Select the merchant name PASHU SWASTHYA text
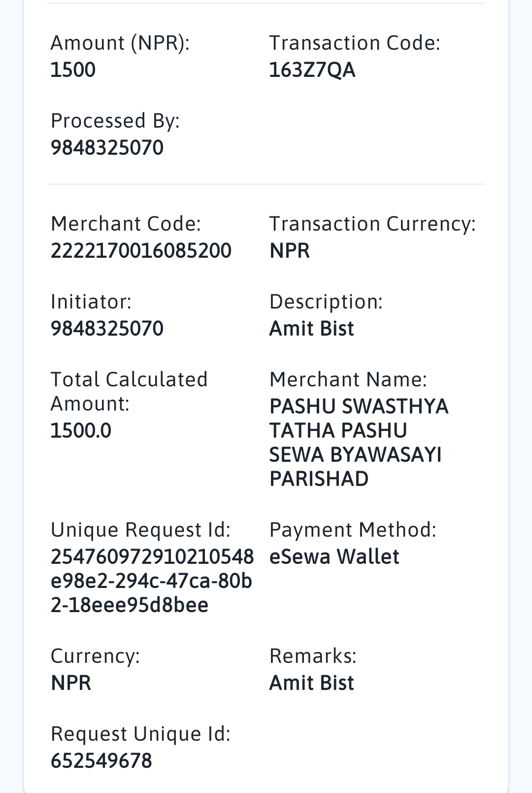Viewport: 532px width, 793px height. (x=359, y=443)
